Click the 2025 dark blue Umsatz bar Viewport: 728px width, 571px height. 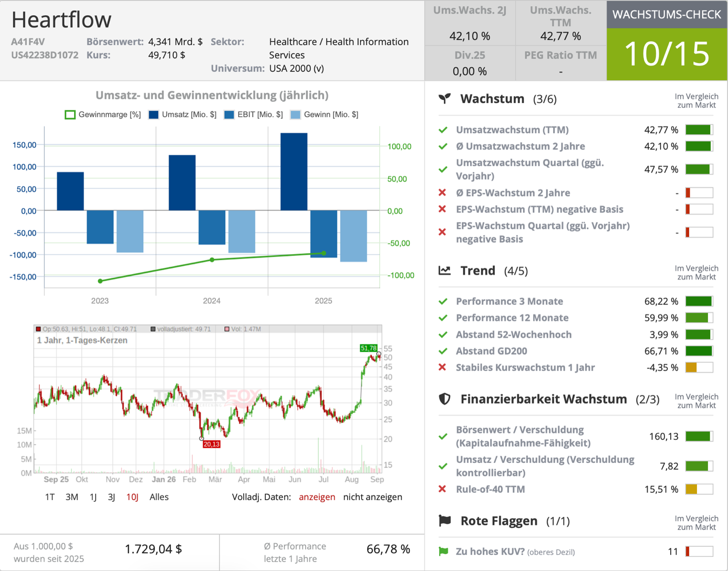coord(294,172)
